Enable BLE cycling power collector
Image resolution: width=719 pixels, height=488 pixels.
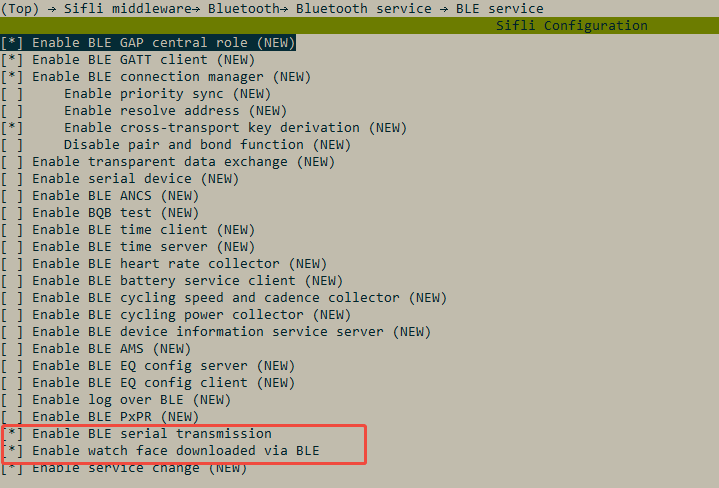click(176, 314)
